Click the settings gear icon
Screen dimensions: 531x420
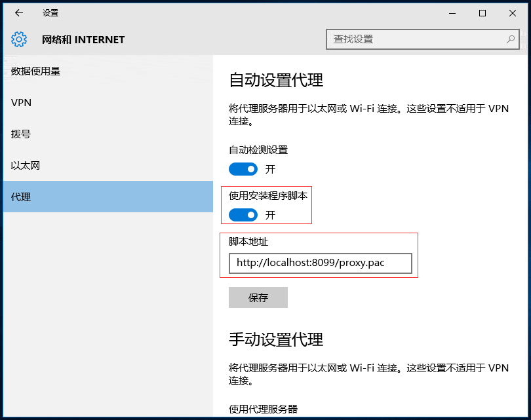coord(19,39)
